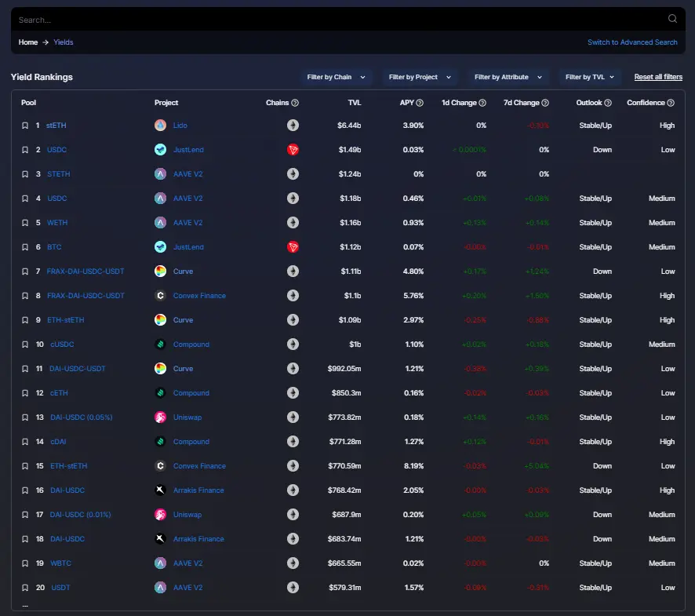This screenshot has height=616, width=695.
Task: Bookmark the stETH pool row
Action: tap(25, 126)
